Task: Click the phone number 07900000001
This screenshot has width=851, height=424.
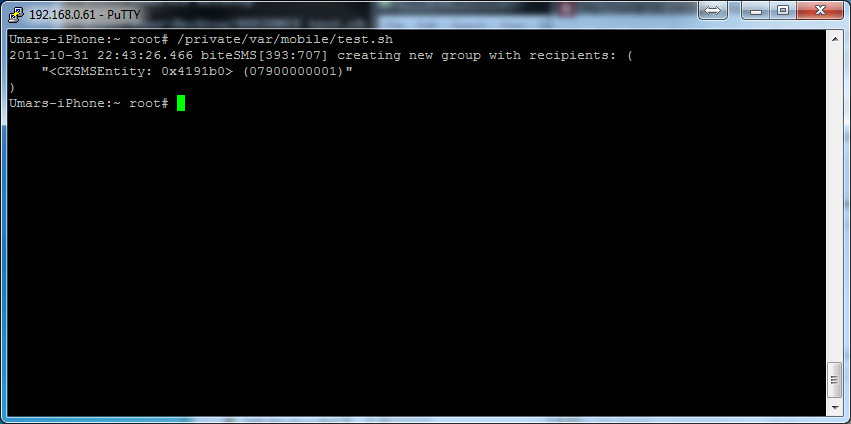Action: click(x=293, y=72)
